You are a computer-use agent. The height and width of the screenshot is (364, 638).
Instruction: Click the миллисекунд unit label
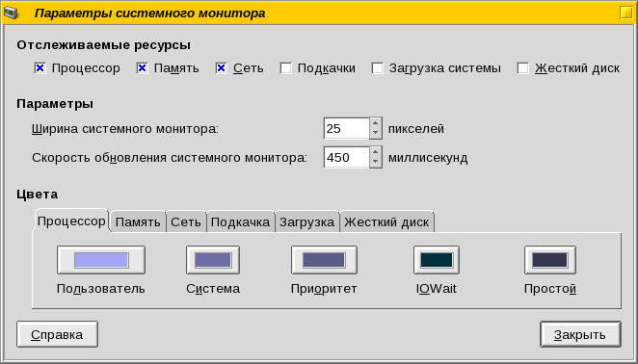[428, 158]
